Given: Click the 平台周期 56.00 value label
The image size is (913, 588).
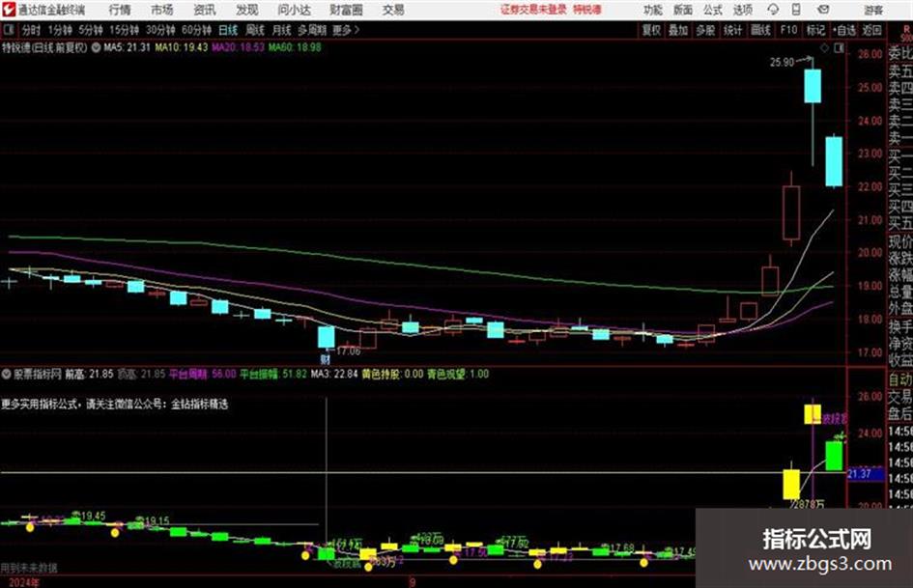Looking at the screenshot, I should [x=203, y=374].
